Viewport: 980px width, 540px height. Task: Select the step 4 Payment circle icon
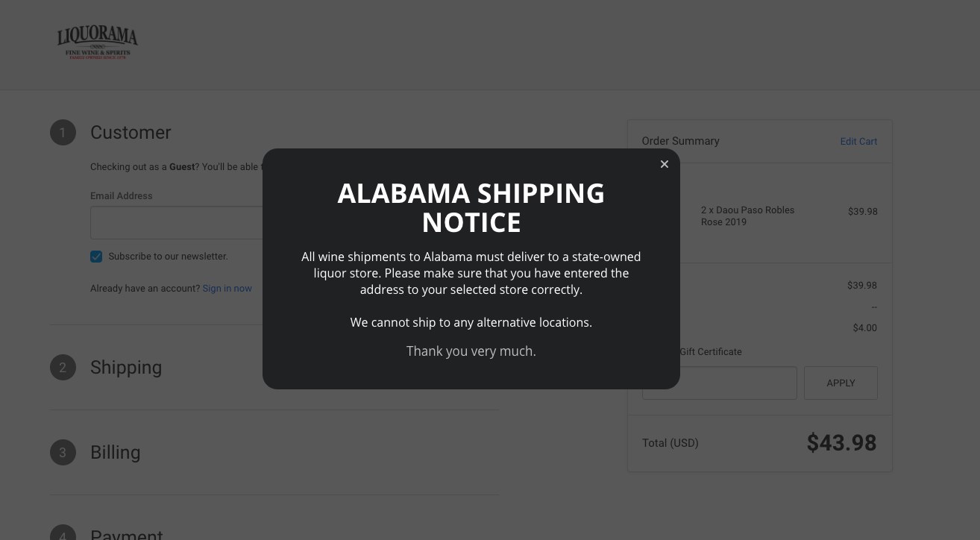[63, 533]
